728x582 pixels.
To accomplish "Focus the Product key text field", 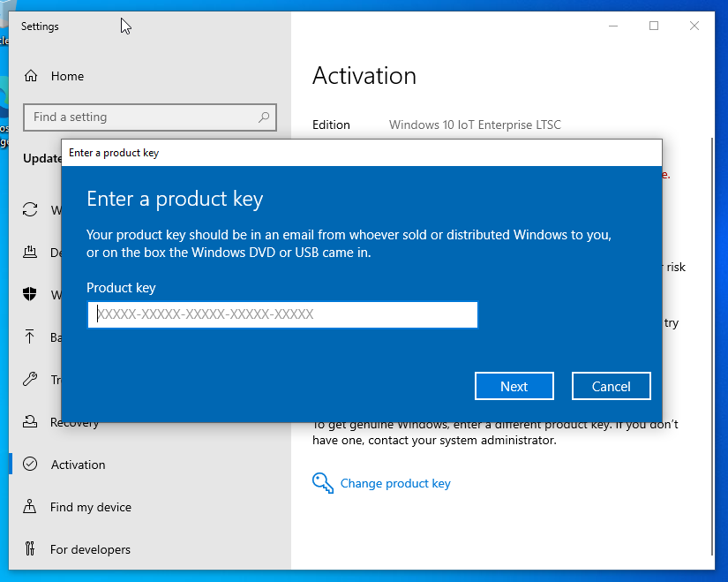I will (282, 314).
